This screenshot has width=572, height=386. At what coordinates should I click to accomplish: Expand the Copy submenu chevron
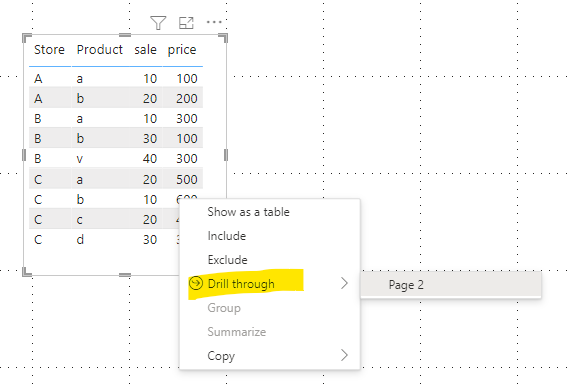(x=344, y=355)
